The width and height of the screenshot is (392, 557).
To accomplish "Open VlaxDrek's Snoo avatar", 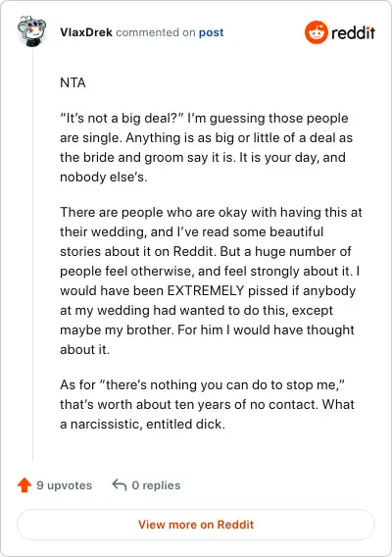I will point(32,31).
